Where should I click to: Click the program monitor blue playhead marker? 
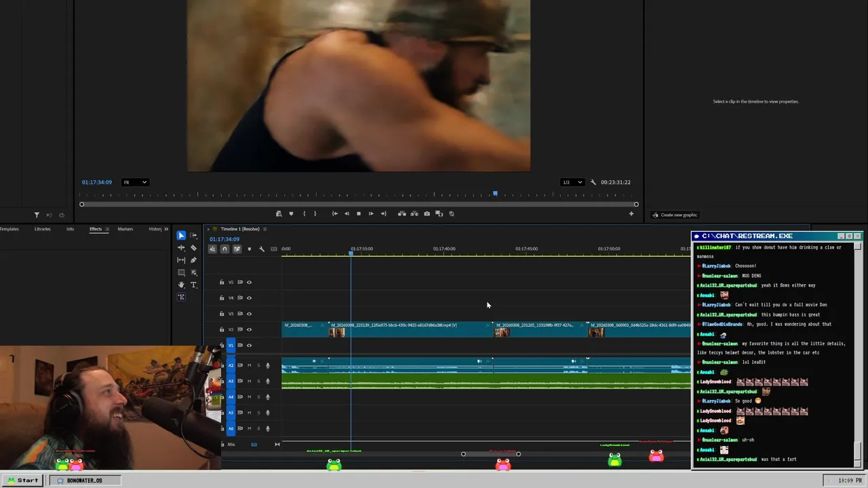pyautogui.click(x=495, y=194)
